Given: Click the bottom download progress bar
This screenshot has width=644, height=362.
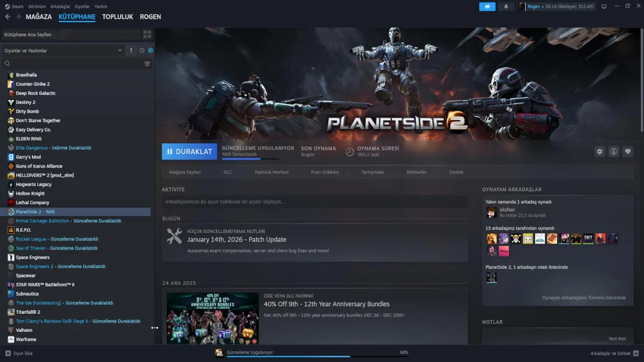Looking at the screenshot, I should pyautogui.click(x=317, y=356).
